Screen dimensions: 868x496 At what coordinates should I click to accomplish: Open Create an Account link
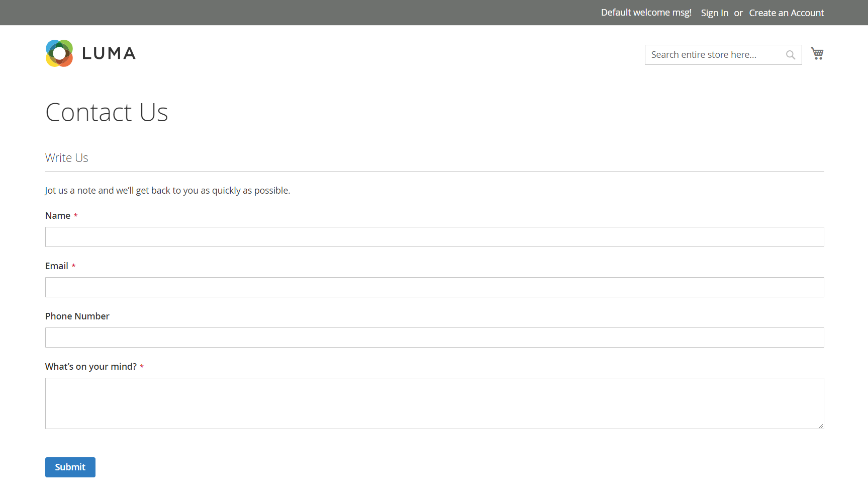coord(786,13)
